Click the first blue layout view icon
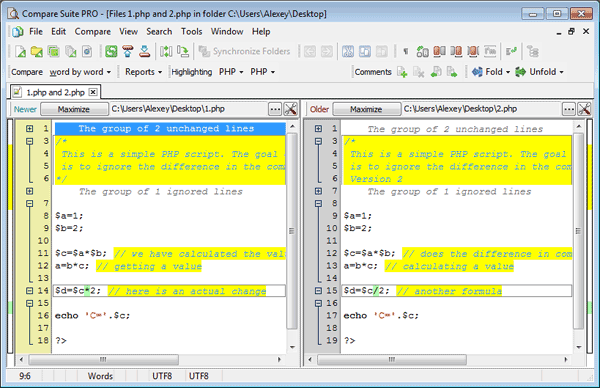 pyautogui.click(x=348, y=51)
